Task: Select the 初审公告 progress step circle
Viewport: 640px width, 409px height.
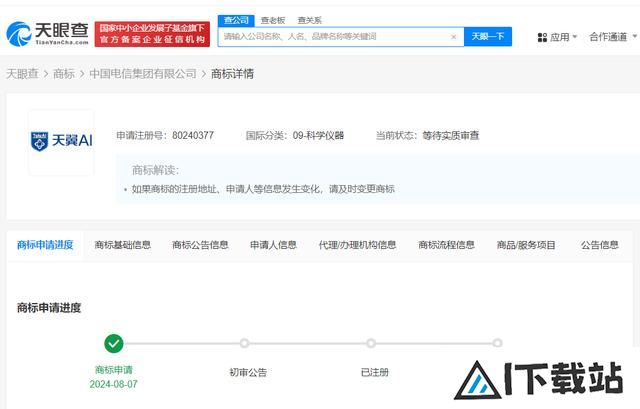Action: 244,343
